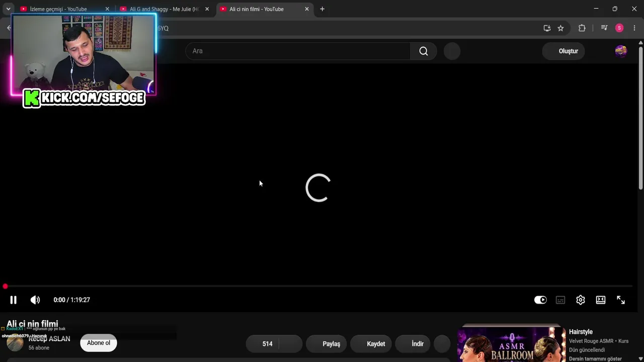Open the Chrome extensions puzzle icon
Image resolution: width=644 pixels, height=362 pixels.
582,28
